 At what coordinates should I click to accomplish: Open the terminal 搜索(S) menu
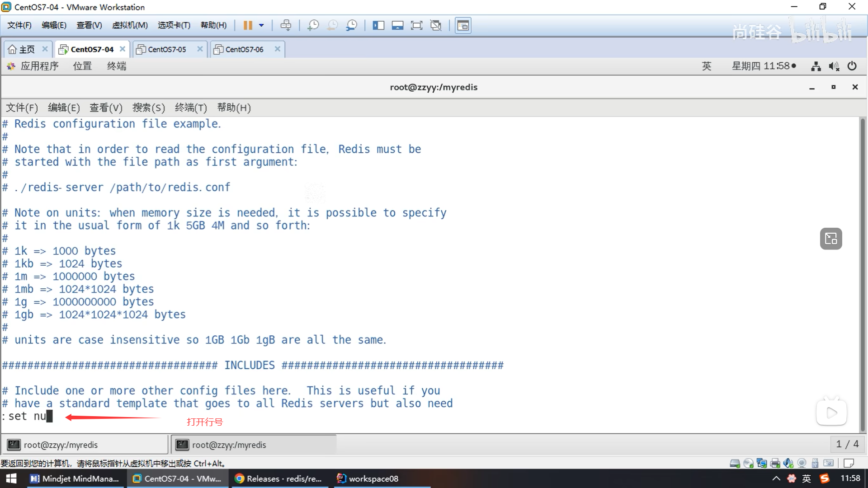(x=148, y=108)
